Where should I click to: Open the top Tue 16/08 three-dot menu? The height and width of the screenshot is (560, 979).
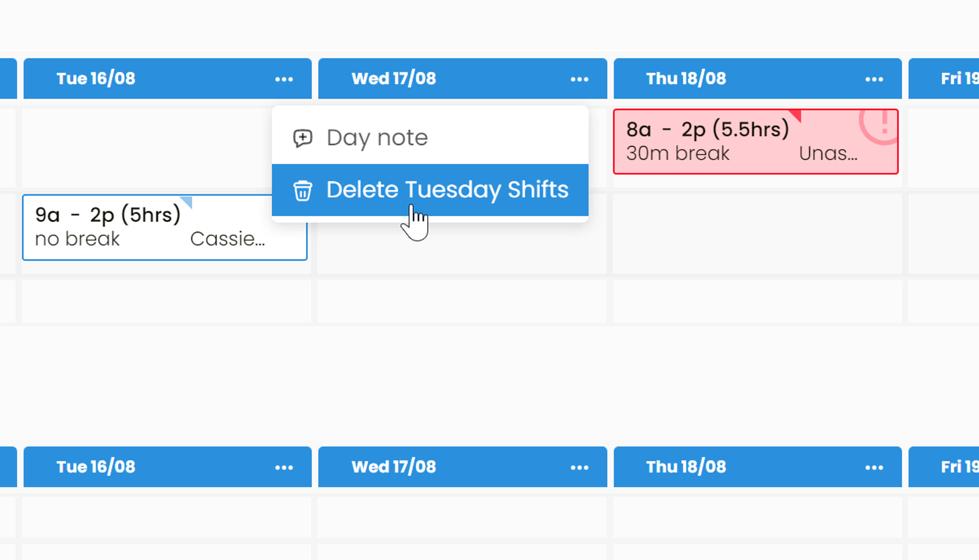pyautogui.click(x=284, y=79)
